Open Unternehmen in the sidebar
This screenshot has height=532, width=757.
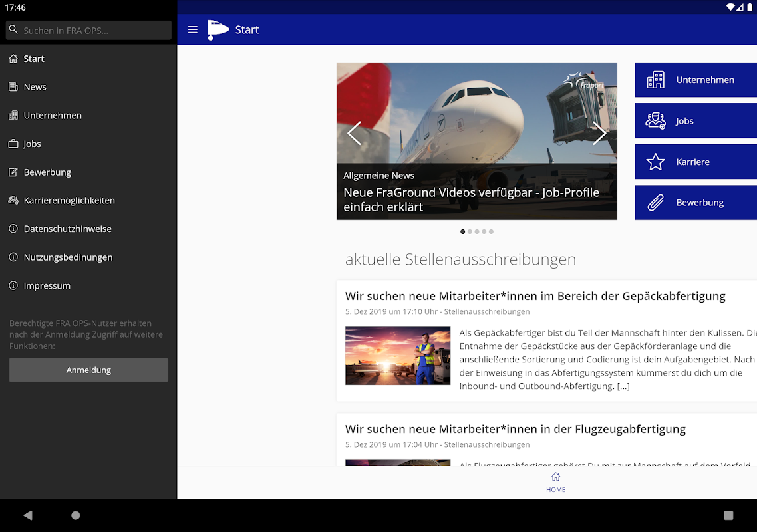[88, 116]
